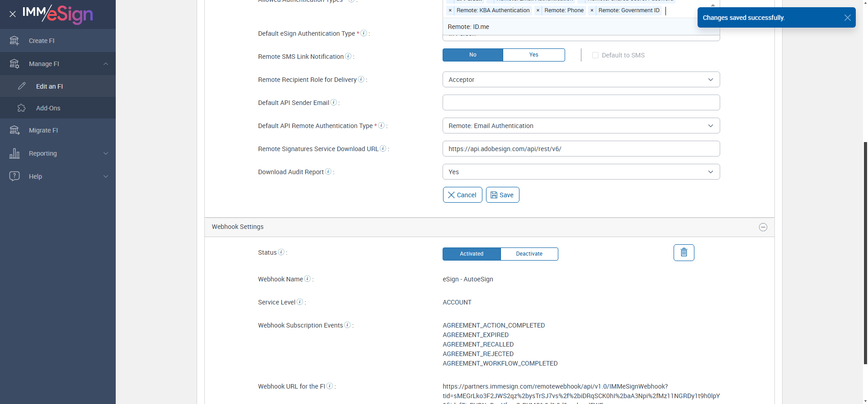Image resolution: width=868 pixels, height=404 pixels.
Task: Show info for Webhook Name
Action: coord(307,279)
